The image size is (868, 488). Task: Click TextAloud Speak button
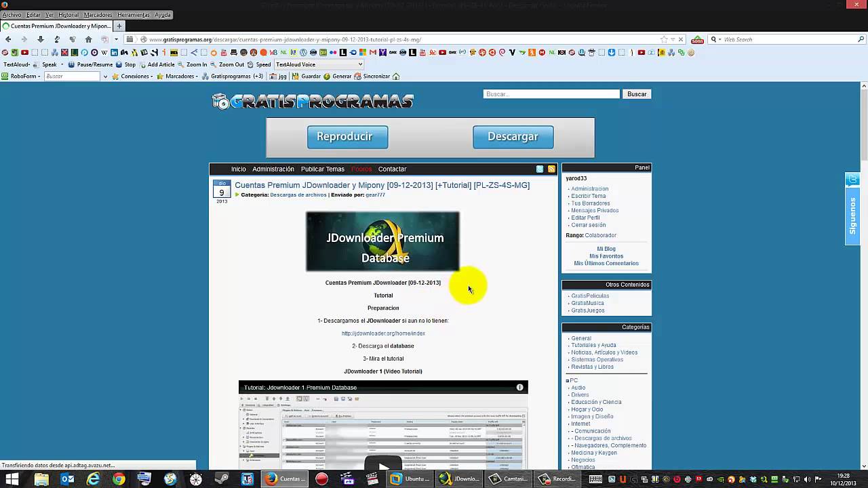(x=45, y=64)
